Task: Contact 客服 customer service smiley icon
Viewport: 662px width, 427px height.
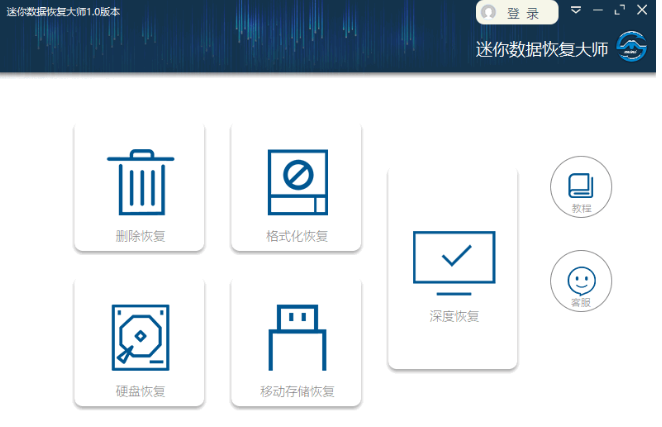Action: click(x=581, y=281)
